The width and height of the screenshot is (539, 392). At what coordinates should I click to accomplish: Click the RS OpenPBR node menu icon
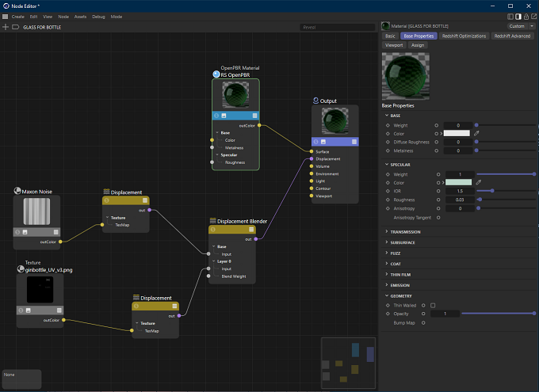pyautogui.click(x=254, y=116)
